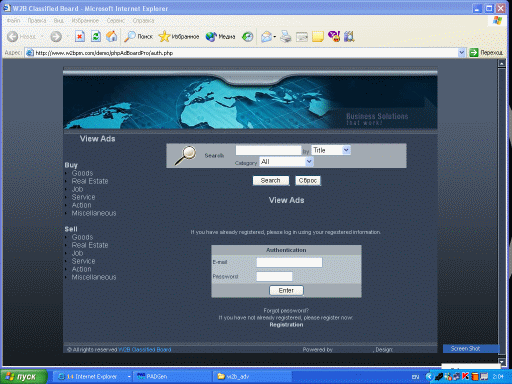Open Miscellaneous under the Buy section
The width and height of the screenshot is (512, 384).
tap(94, 213)
